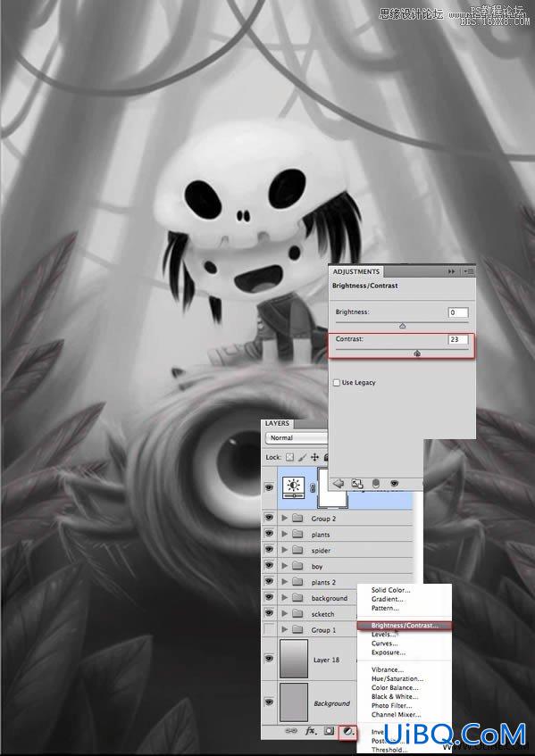Viewport: 535px width, 756px height.
Task: Hide the scketch layer group
Action: click(x=269, y=613)
